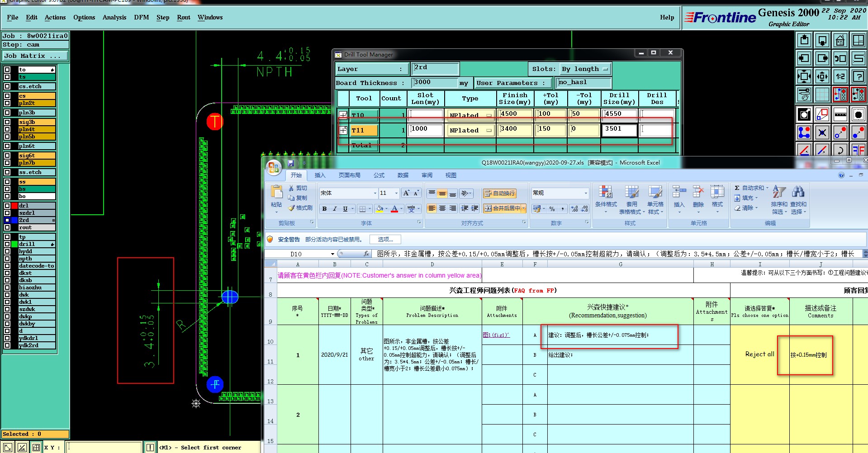Toggle the checkbox for layer cs.etch

pos(7,86)
